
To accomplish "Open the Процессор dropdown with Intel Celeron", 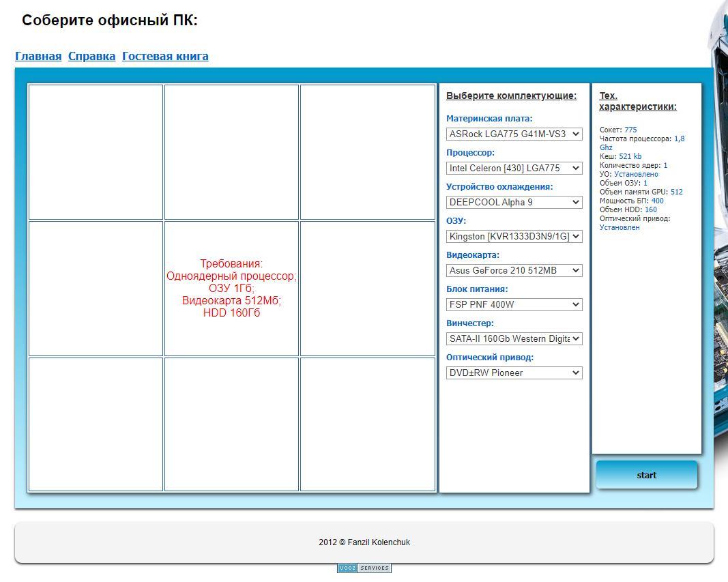I will click(514, 168).
